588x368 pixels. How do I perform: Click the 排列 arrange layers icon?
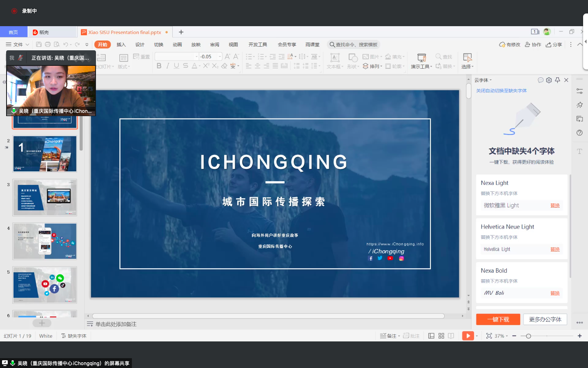click(366, 66)
